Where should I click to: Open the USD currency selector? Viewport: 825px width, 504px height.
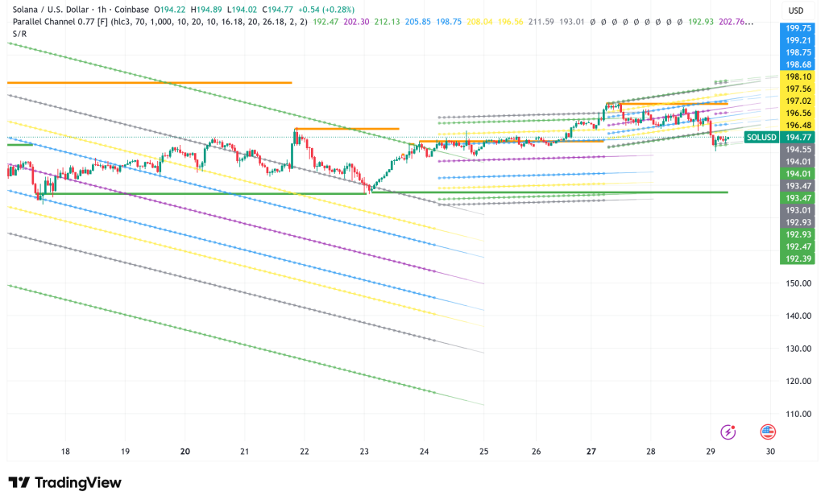(x=796, y=10)
